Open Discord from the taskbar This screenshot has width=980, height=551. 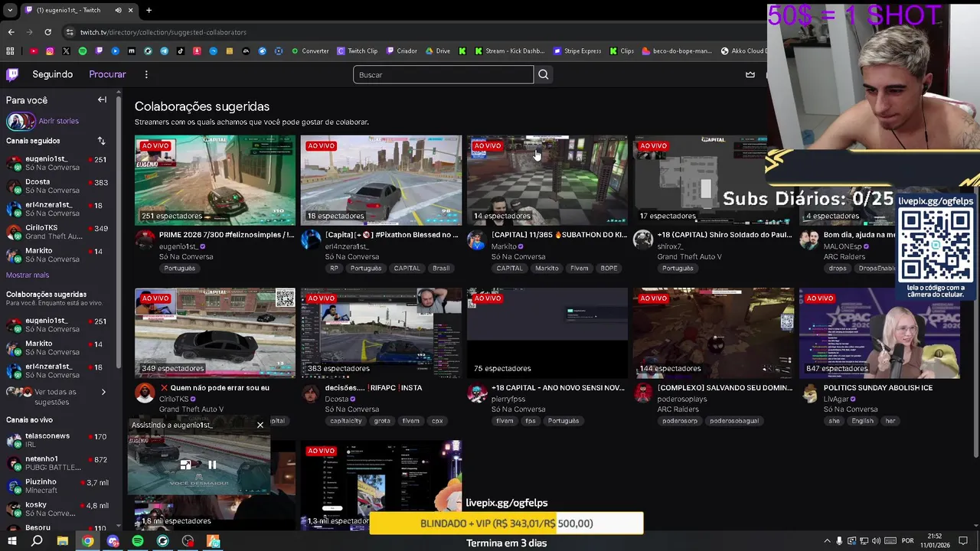click(x=113, y=541)
